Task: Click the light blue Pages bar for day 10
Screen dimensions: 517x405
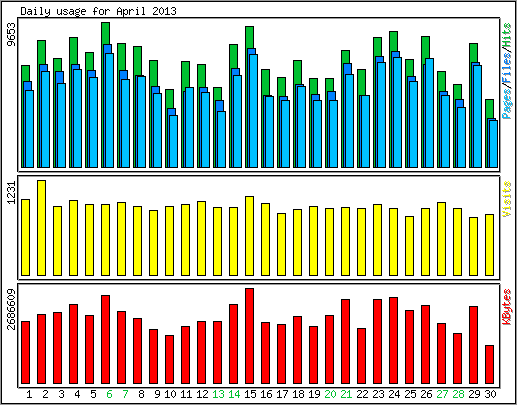Action: 173,141
